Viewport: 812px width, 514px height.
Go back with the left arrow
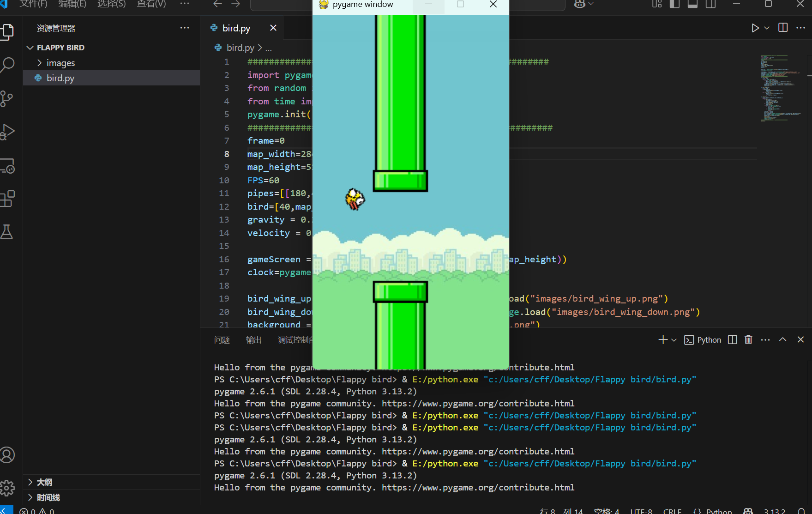coord(218,4)
